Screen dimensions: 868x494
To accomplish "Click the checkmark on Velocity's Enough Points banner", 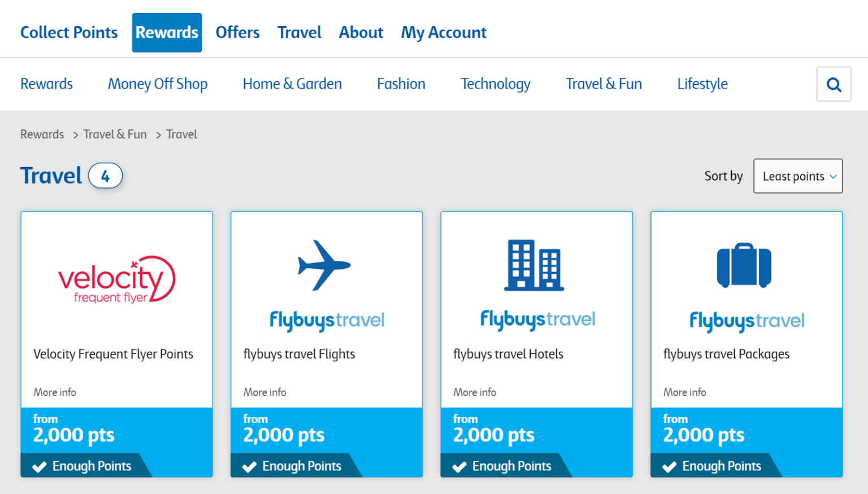I will (x=39, y=466).
